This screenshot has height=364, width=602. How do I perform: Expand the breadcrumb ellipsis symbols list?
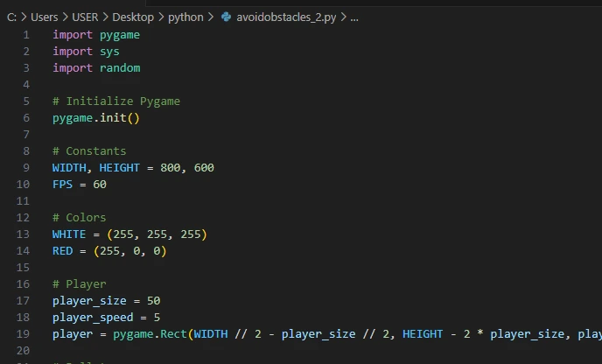pos(354,17)
